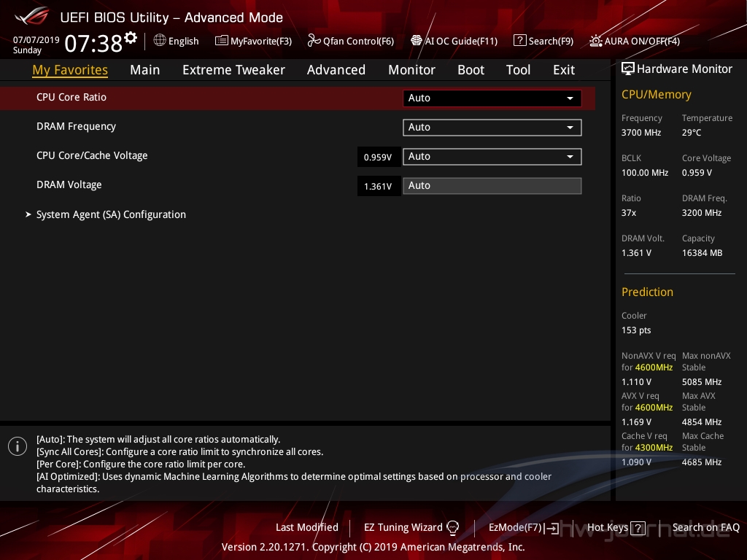The image size is (747, 560).
Task: Click the 1.090 V cache voltage value
Action: [636, 462]
